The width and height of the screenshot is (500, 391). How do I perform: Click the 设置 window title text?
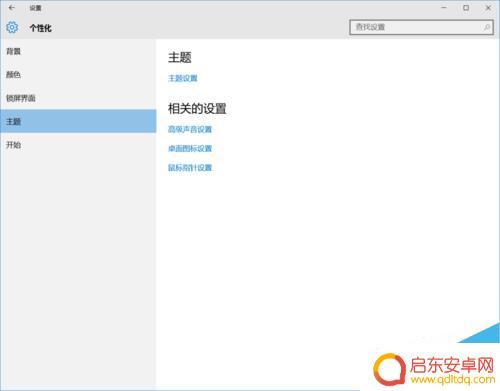click(x=35, y=8)
